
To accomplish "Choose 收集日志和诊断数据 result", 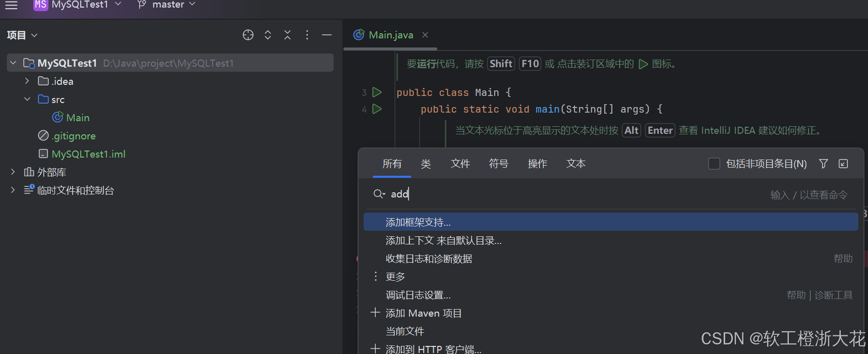I will [x=611, y=259].
